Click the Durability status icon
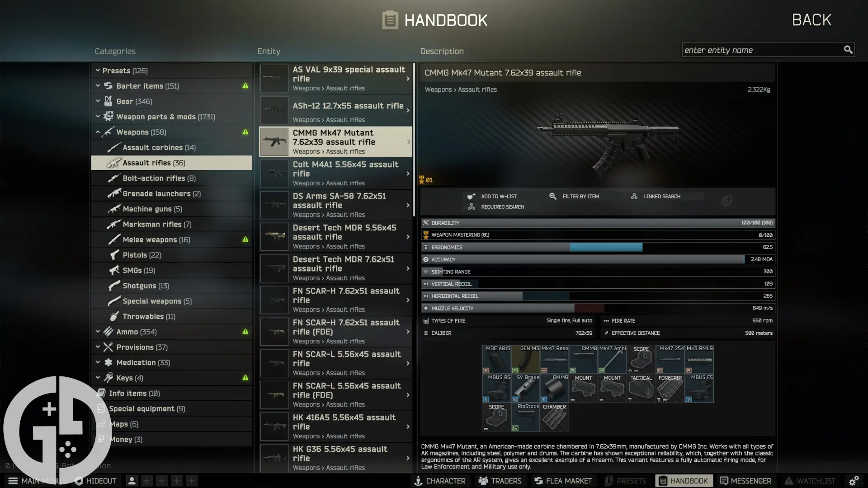The image size is (868, 488). 426,222
